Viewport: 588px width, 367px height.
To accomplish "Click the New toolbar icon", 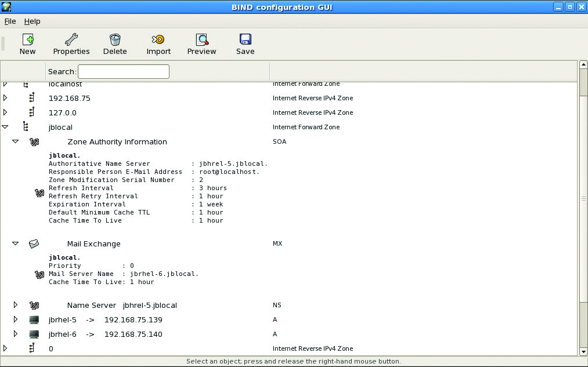I will tap(27, 40).
